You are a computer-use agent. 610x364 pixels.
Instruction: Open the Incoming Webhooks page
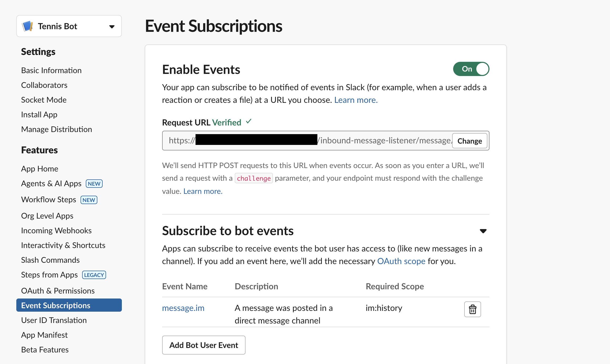[x=56, y=230]
